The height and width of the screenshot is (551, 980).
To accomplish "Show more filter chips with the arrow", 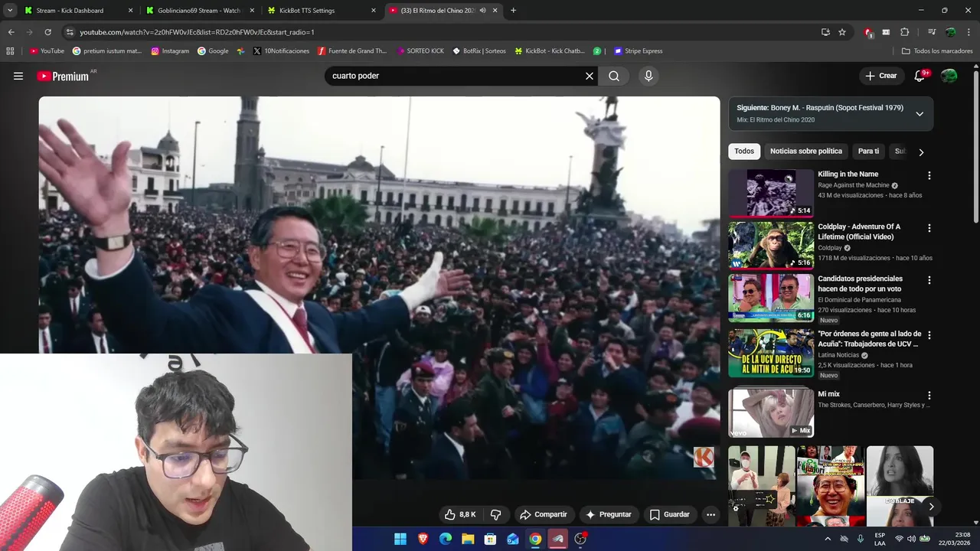I will coord(921,152).
